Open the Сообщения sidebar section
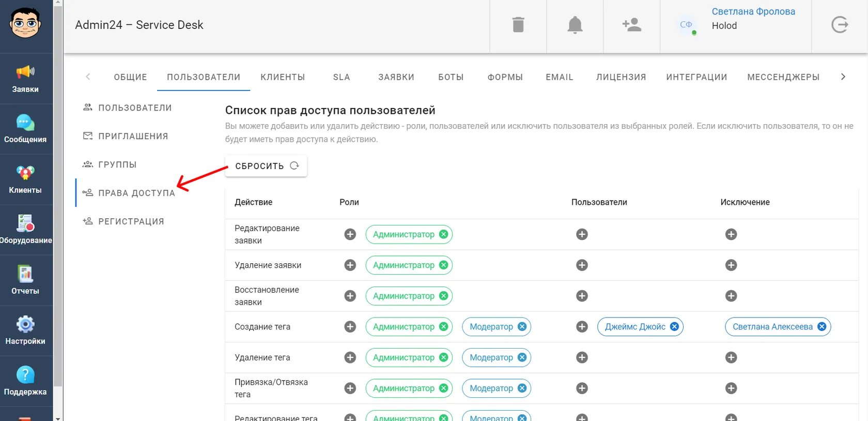Viewport: 868px width, 421px height. tap(25, 129)
